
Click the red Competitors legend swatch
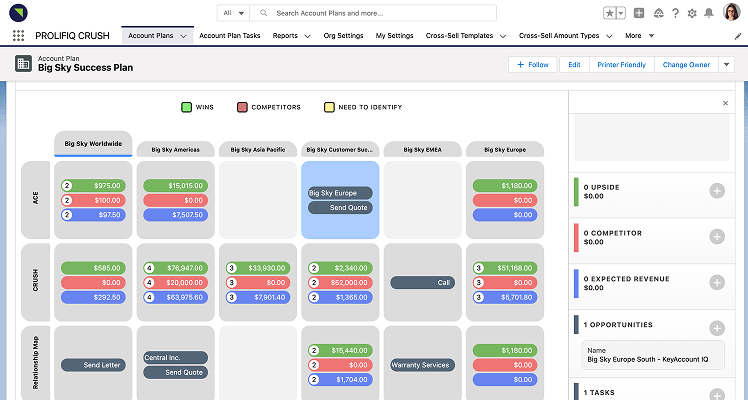pos(242,107)
